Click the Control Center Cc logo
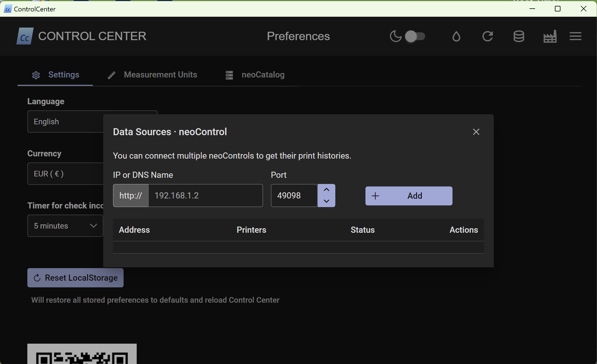 click(25, 36)
